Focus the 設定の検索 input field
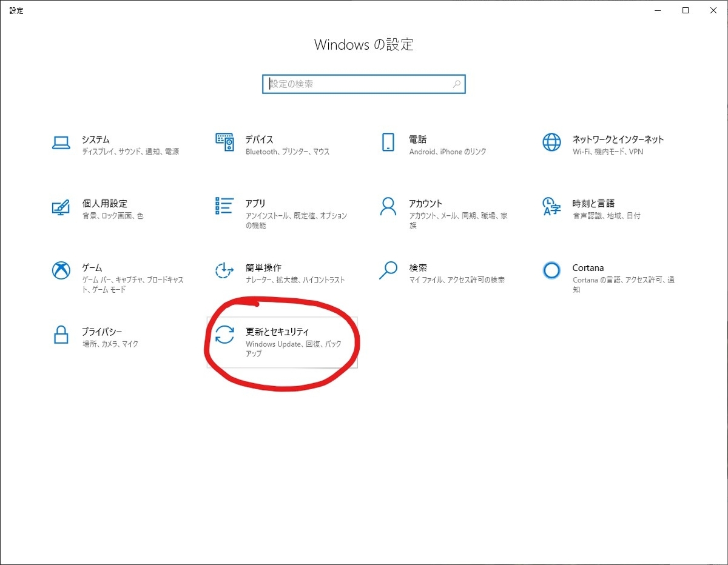Viewport: 728px width, 565px height. click(364, 84)
